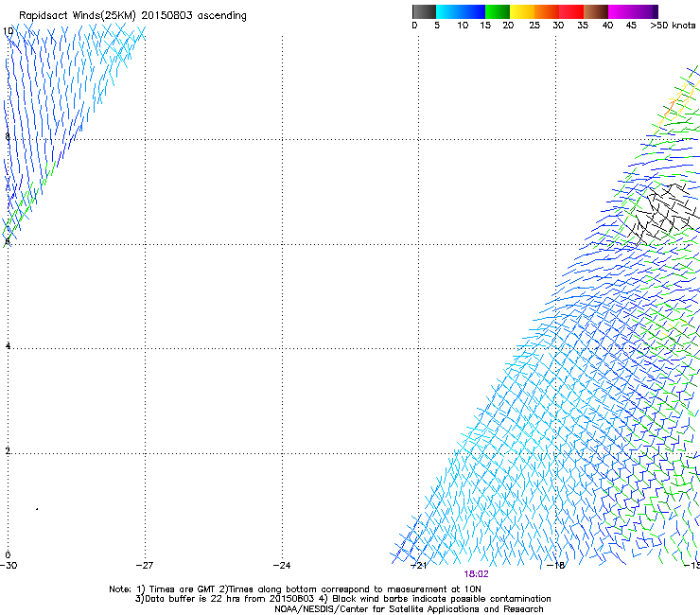
Task: Click the orange 25-30 knots legend segment
Action: [x=547, y=11]
